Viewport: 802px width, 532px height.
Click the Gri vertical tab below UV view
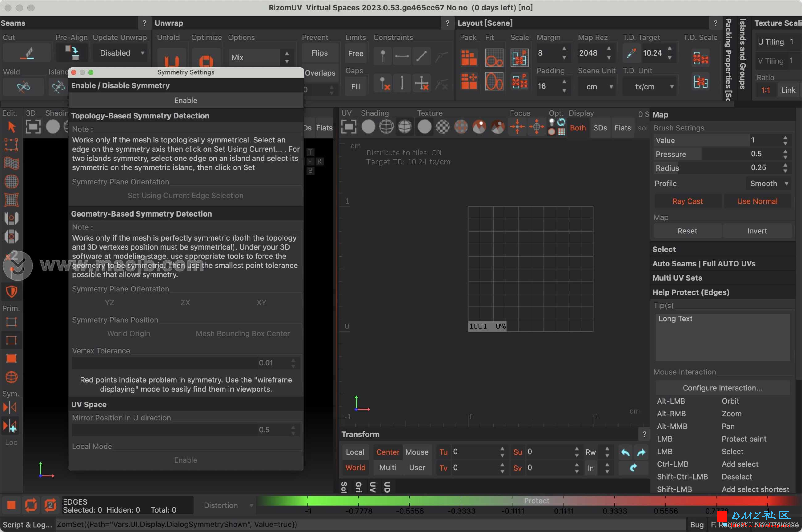tap(358, 487)
